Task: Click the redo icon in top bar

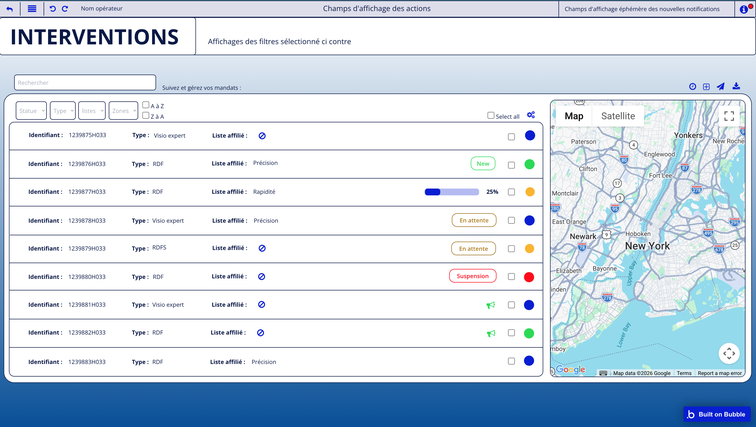Action: click(x=66, y=8)
